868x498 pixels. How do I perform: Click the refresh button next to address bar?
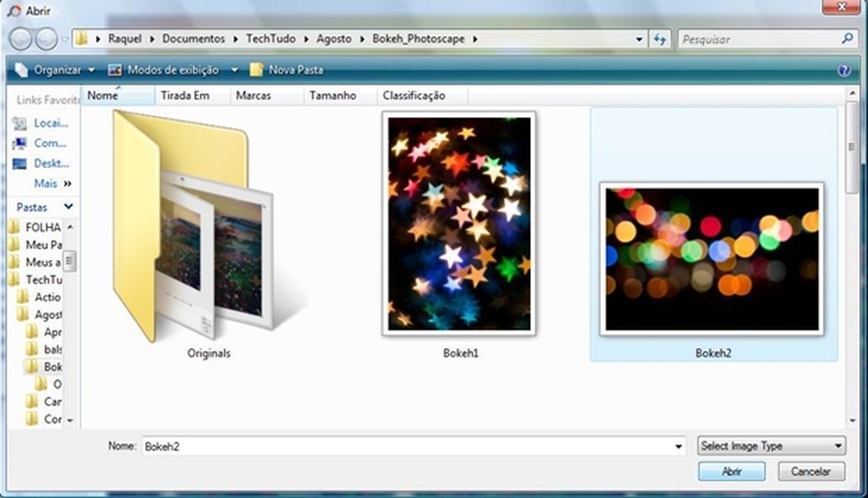(x=660, y=40)
